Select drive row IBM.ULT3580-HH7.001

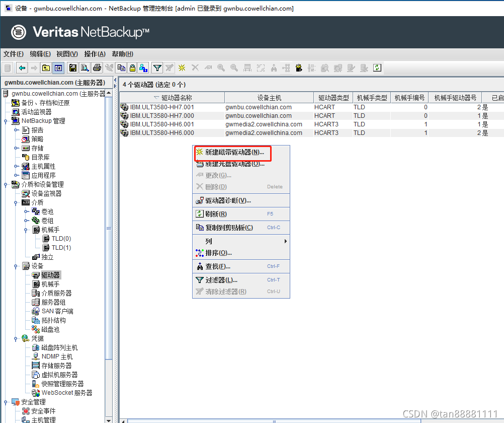tap(312, 107)
